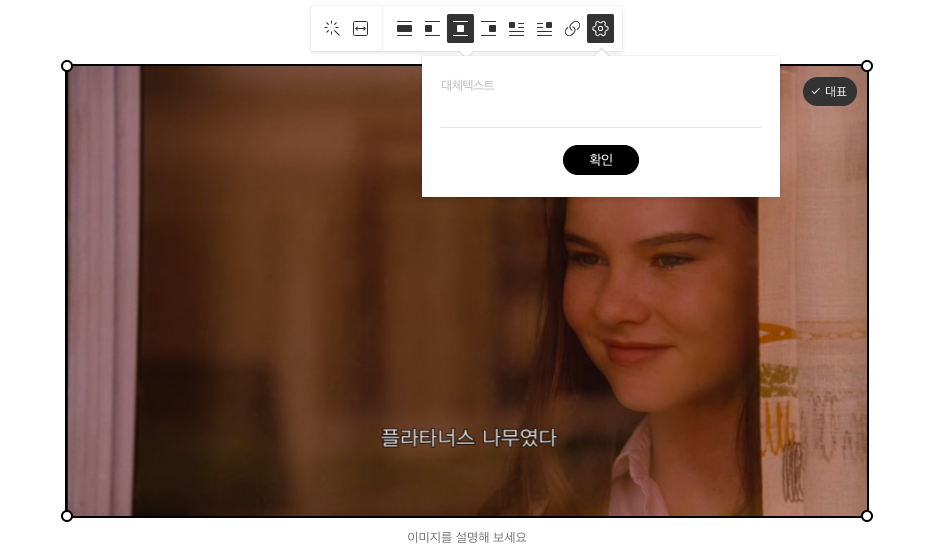Click the top-right resize handle

tap(867, 66)
